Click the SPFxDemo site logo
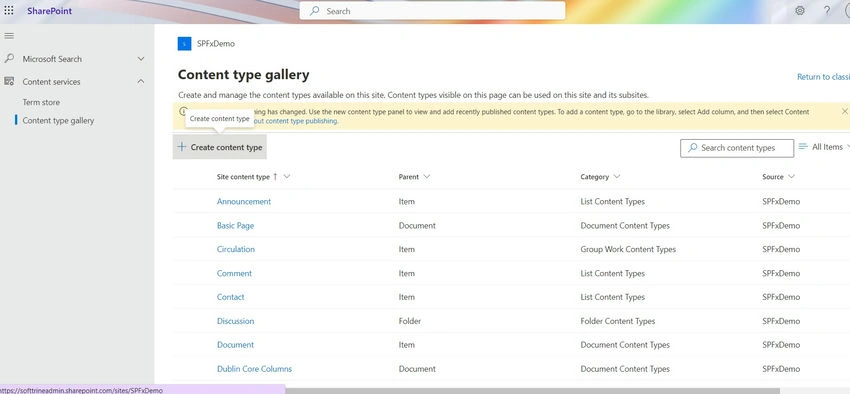Viewport: 850px width, 394px height. pos(184,43)
